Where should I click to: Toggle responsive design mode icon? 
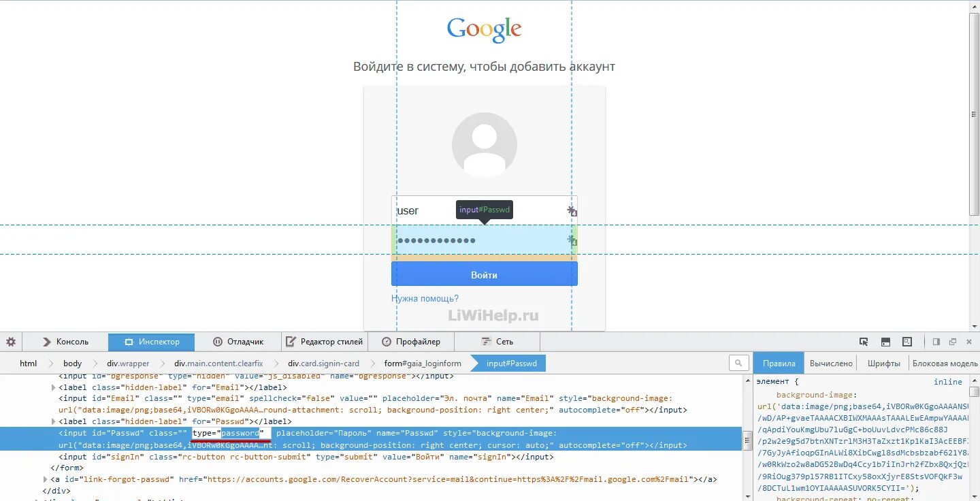[907, 342]
